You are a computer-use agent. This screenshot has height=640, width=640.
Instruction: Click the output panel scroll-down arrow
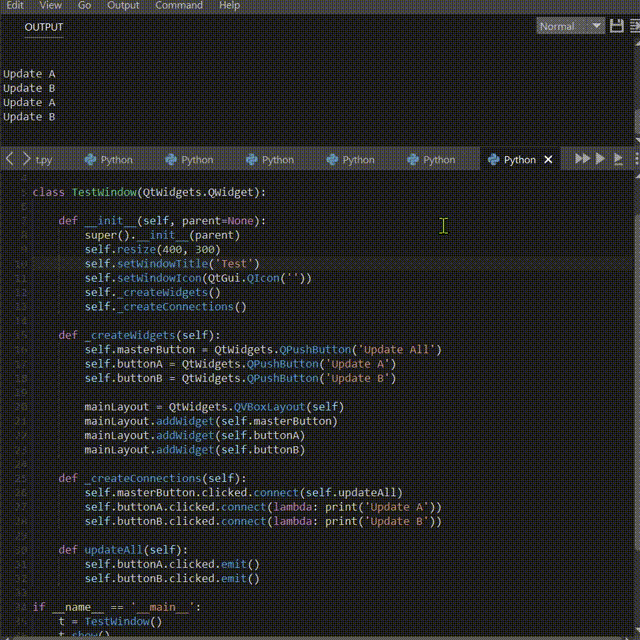coord(638,140)
